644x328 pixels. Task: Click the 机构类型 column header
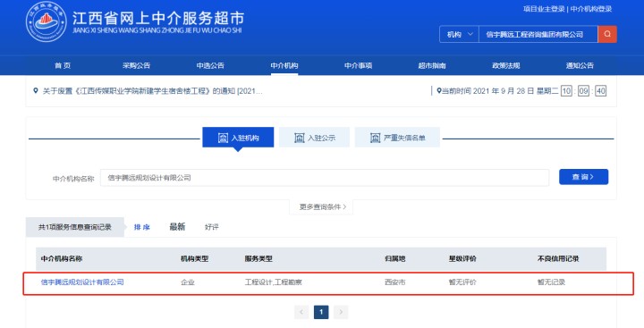(x=195, y=258)
